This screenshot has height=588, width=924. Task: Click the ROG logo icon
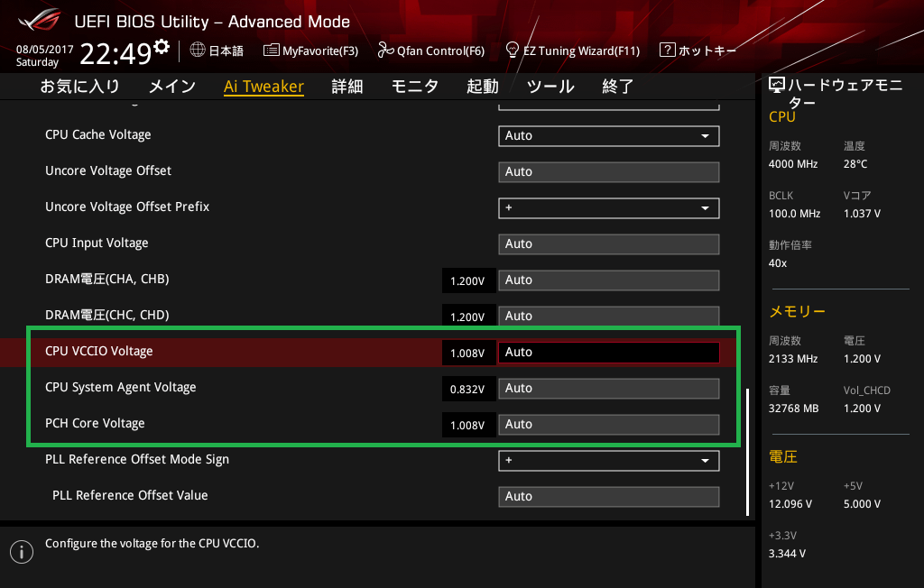pyautogui.click(x=40, y=20)
